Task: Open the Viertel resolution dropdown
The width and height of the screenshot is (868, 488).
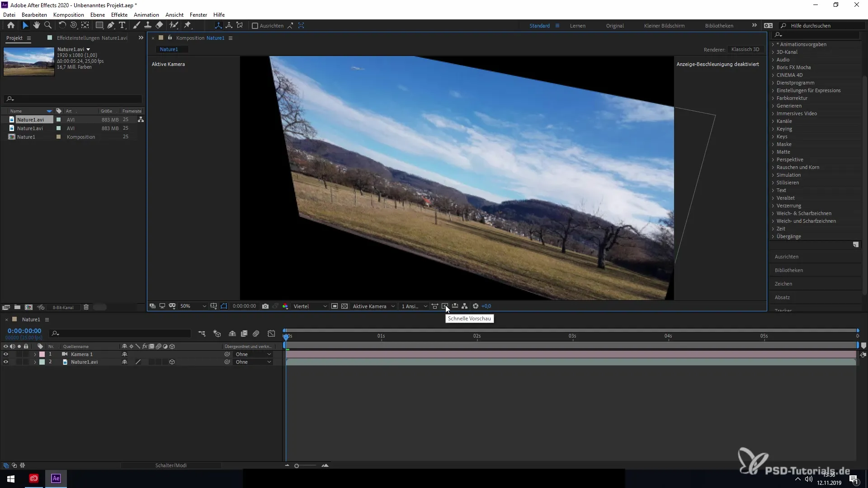Action: 310,306
